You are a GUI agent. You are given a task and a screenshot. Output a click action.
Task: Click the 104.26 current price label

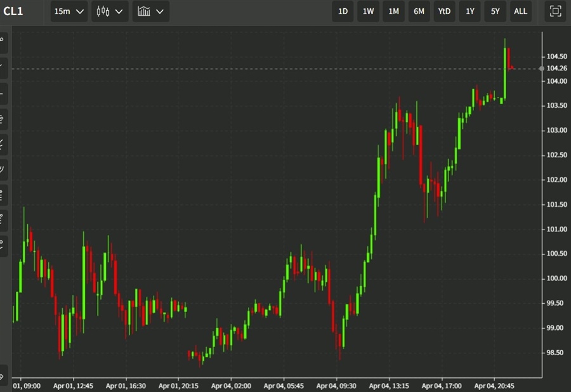pyautogui.click(x=557, y=69)
